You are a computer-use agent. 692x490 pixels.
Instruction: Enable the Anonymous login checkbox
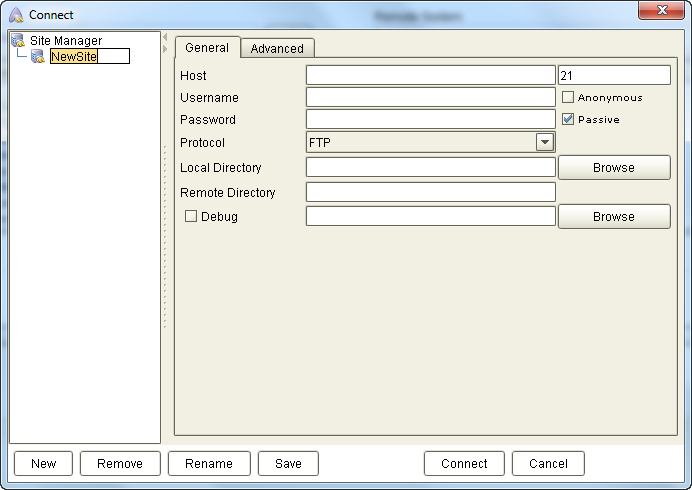[568, 98]
